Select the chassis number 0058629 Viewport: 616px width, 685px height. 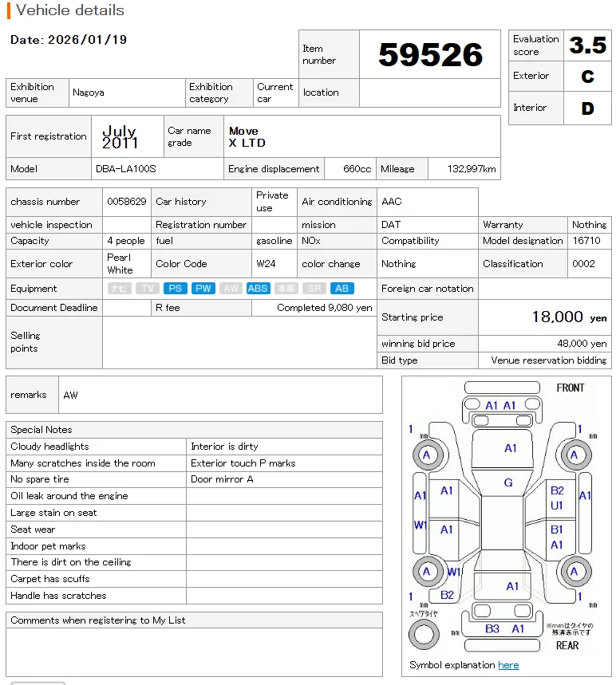[127, 202]
